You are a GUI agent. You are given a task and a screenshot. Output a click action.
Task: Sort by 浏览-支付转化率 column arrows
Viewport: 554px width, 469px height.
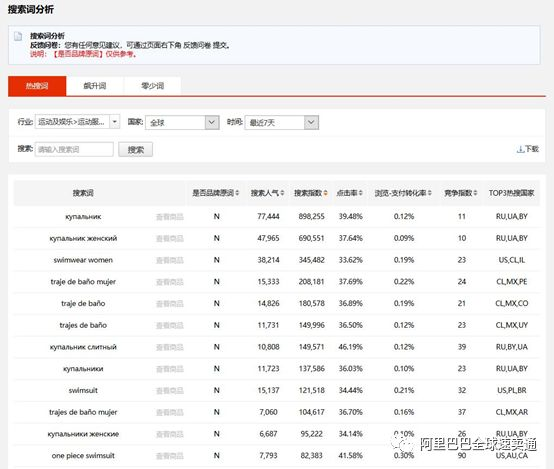click(x=430, y=193)
